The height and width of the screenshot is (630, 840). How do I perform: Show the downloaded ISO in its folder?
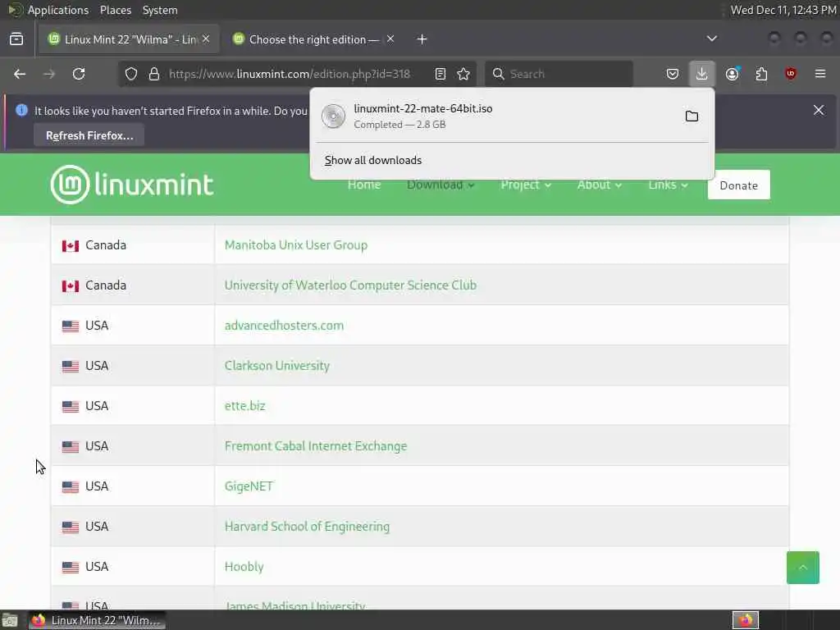click(x=692, y=116)
